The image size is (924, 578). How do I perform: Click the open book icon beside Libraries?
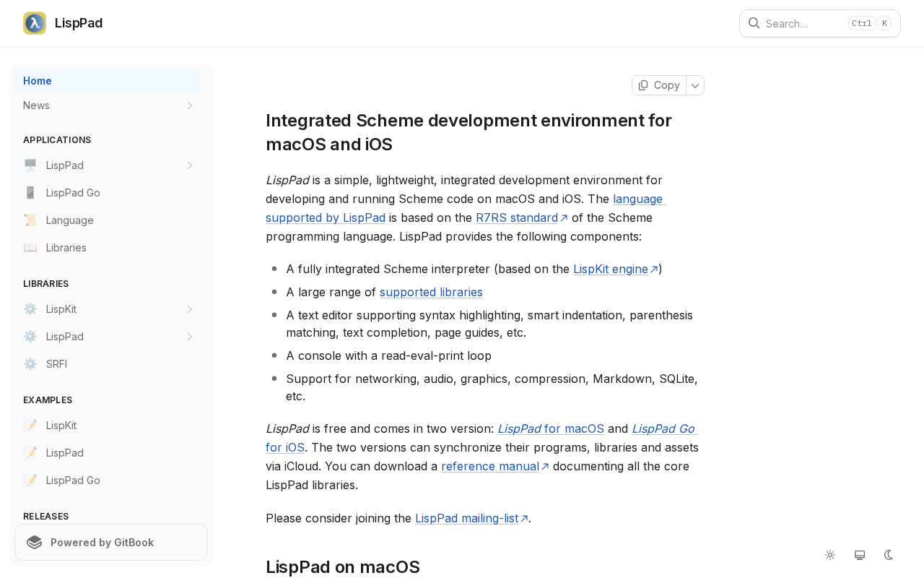[30, 248]
